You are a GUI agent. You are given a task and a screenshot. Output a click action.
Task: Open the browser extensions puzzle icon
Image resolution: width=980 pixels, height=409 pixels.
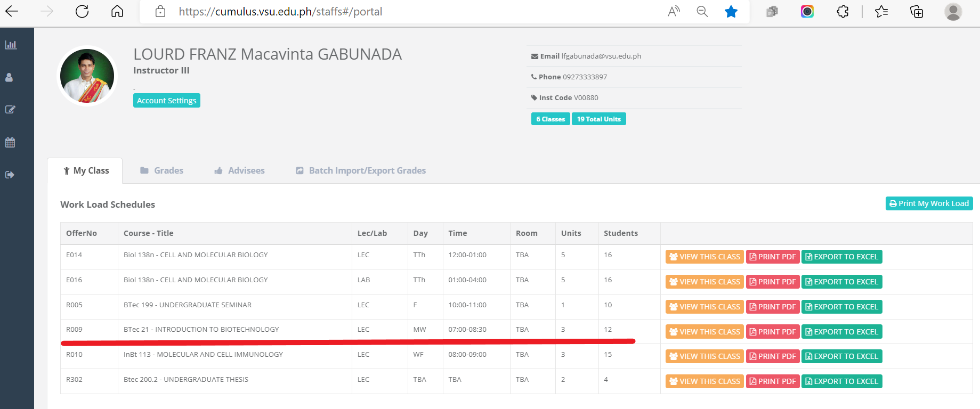click(x=843, y=11)
